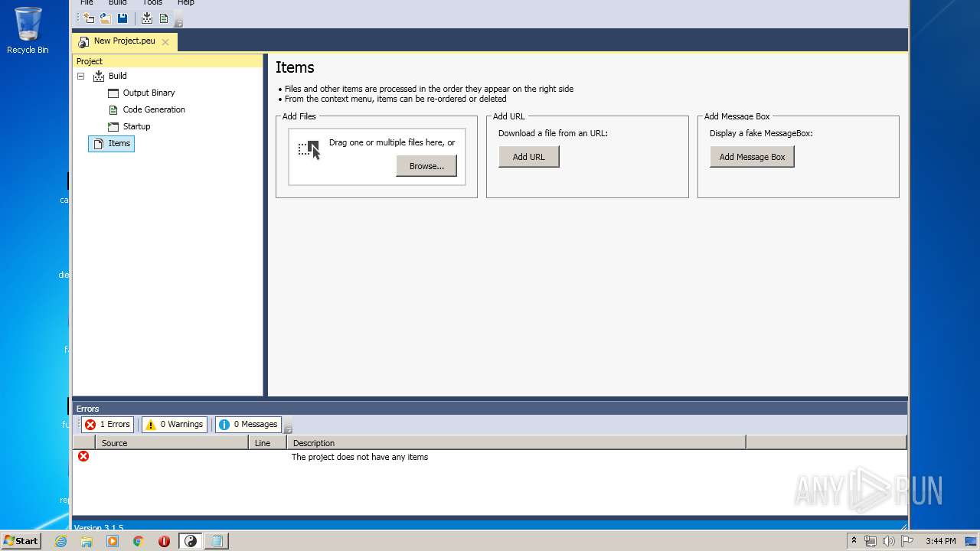The height and width of the screenshot is (551, 980).
Task: Click the Build toolbar icon
Action: [147, 18]
